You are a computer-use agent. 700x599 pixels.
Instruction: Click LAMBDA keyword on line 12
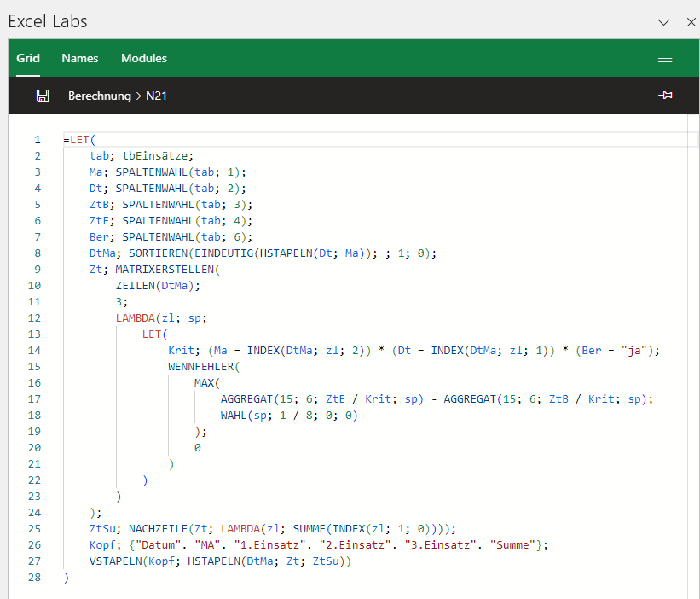[135, 318]
